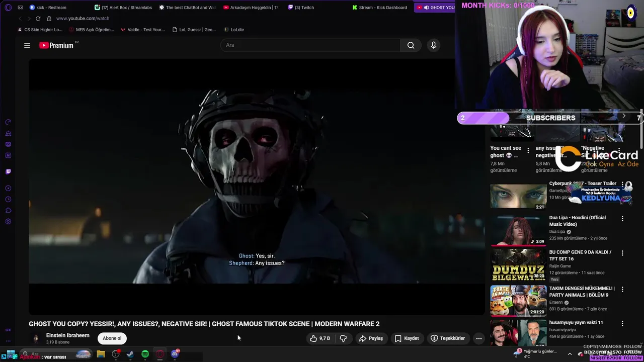Open GX Cleaner broom sidebar icon
Viewport: 644px width, 362px height.
(8, 134)
